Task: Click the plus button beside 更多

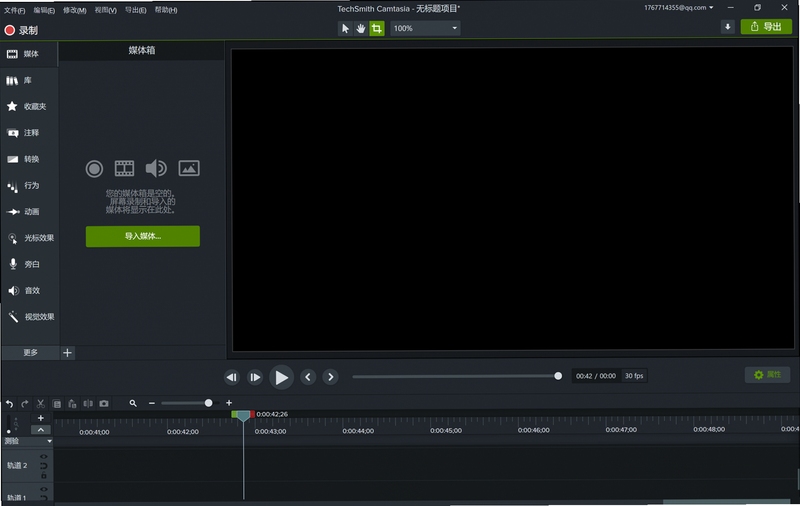Action: 67,352
